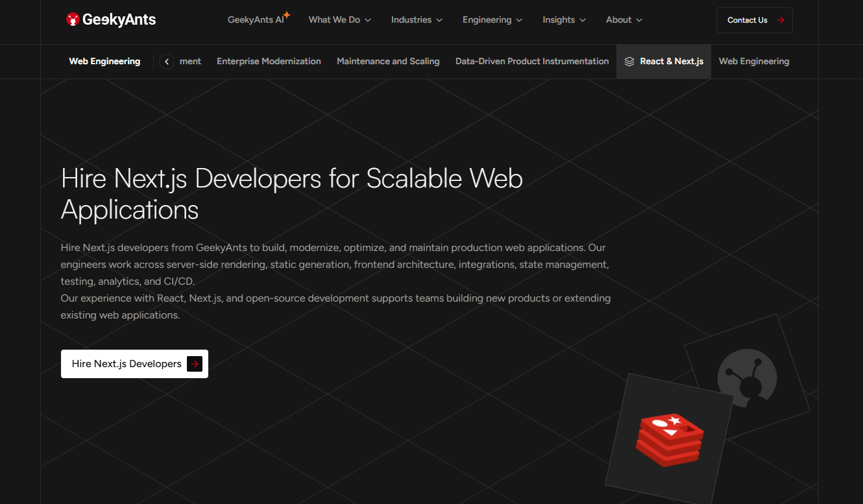Screen dimensions: 863x504
Task: Select the React & Next.js tab
Action: 664,62
